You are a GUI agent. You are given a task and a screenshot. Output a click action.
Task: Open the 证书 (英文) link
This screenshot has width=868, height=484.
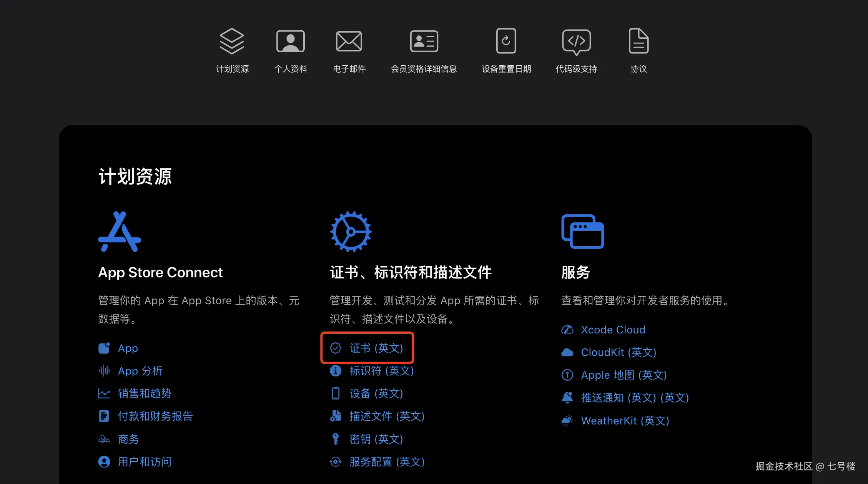coord(376,348)
